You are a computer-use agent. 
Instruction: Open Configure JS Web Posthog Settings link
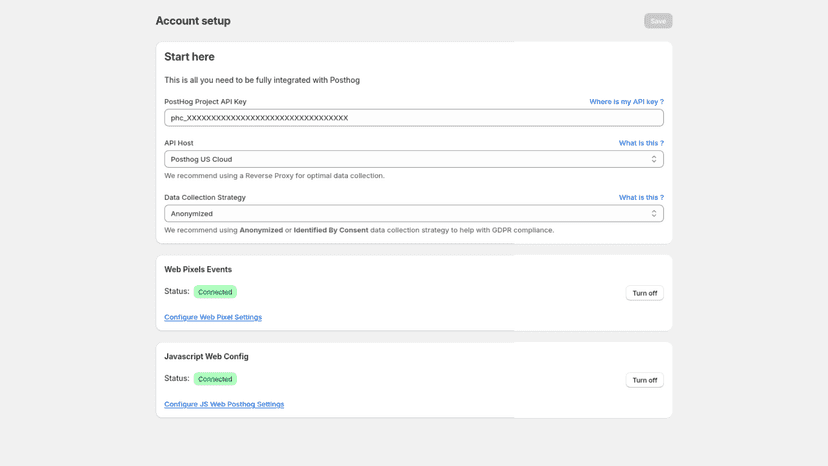224,404
